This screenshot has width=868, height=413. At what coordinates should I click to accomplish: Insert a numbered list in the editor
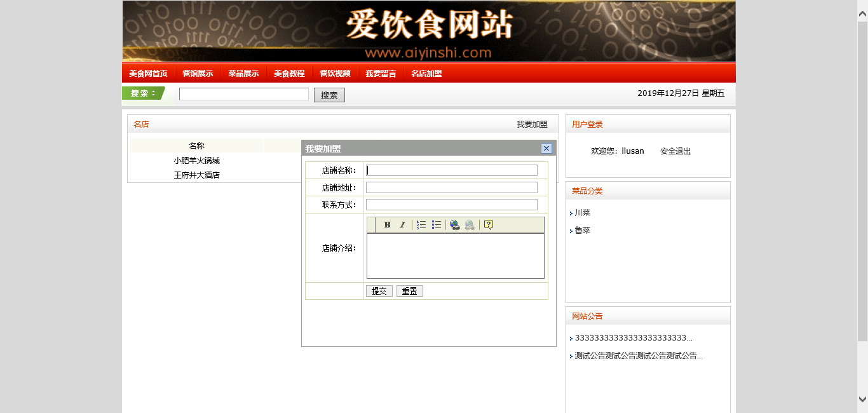click(x=421, y=225)
